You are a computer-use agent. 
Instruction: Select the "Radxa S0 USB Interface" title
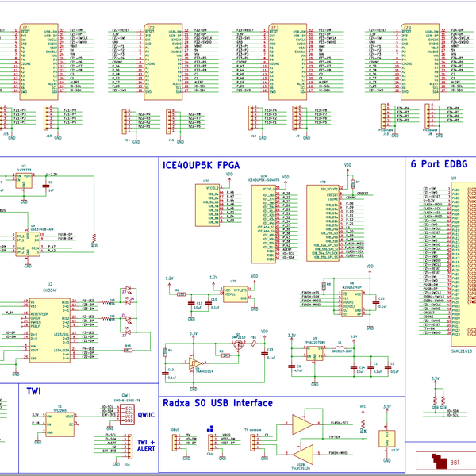[x=217, y=403]
